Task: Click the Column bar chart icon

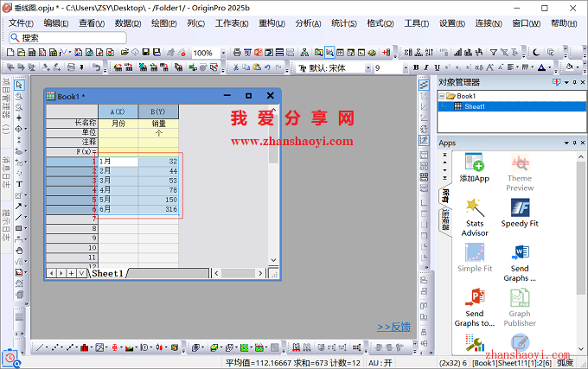Action: click(x=84, y=347)
